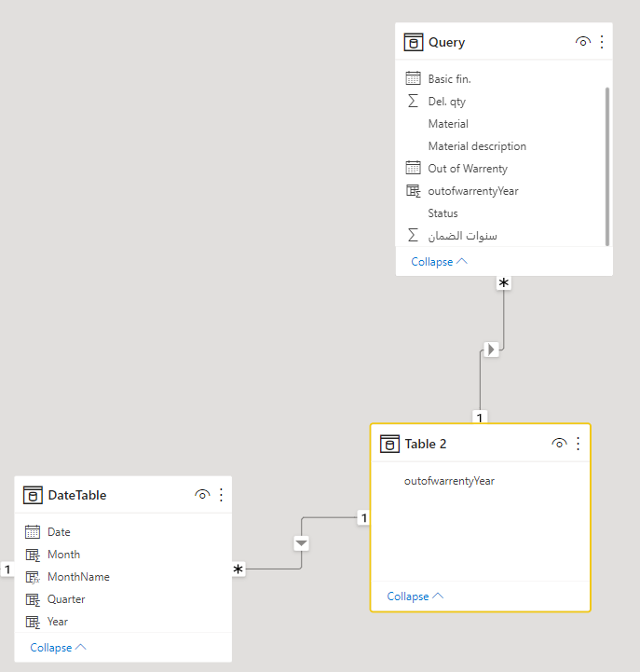Screen dimensions: 640x672
Task: Click the calendar icon next to Date field
Action: (x=33, y=532)
